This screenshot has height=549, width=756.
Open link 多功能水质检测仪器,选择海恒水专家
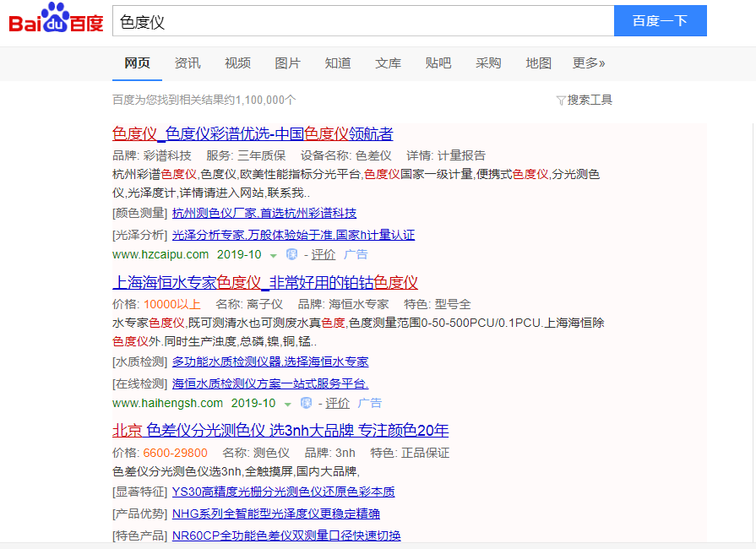tap(270, 361)
